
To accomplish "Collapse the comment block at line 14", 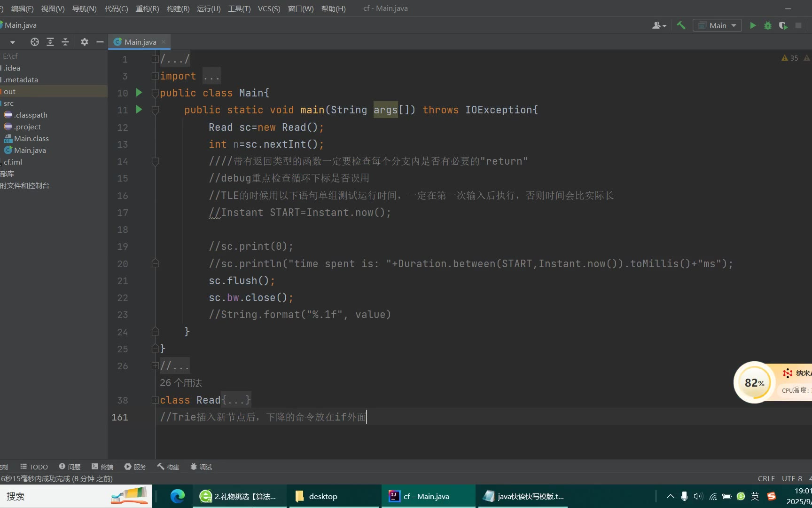I will (x=155, y=161).
